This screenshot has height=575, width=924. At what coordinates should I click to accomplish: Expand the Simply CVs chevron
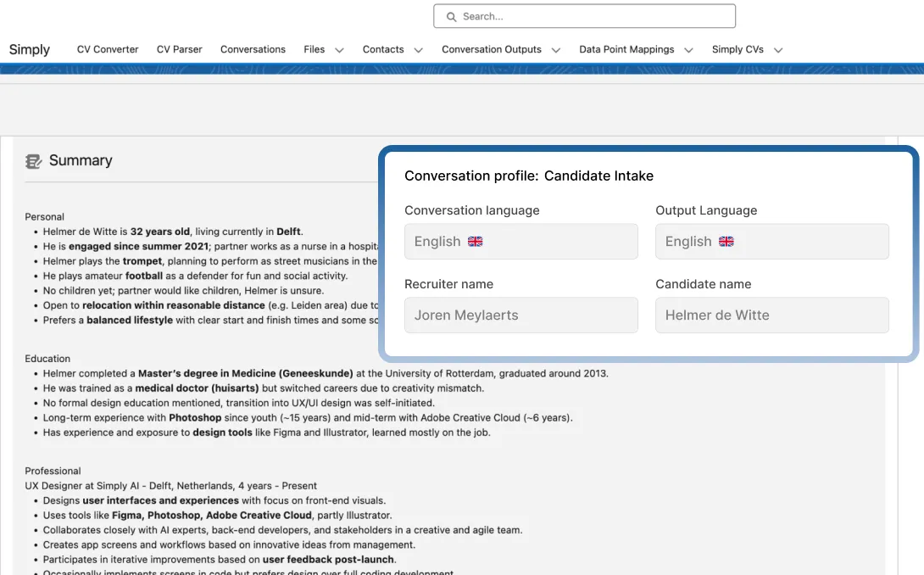778,50
